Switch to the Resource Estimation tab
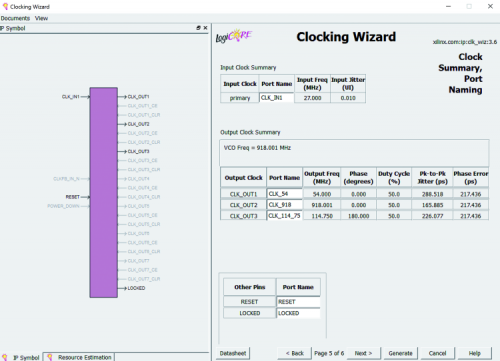Viewport: 500px width, 361px height. pos(79,357)
